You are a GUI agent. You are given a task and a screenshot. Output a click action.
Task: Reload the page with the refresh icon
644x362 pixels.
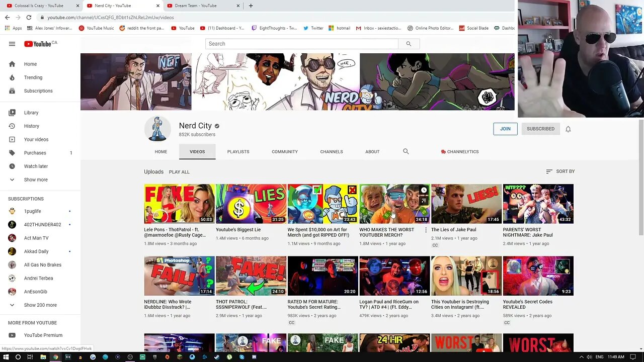tap(29, 17)
